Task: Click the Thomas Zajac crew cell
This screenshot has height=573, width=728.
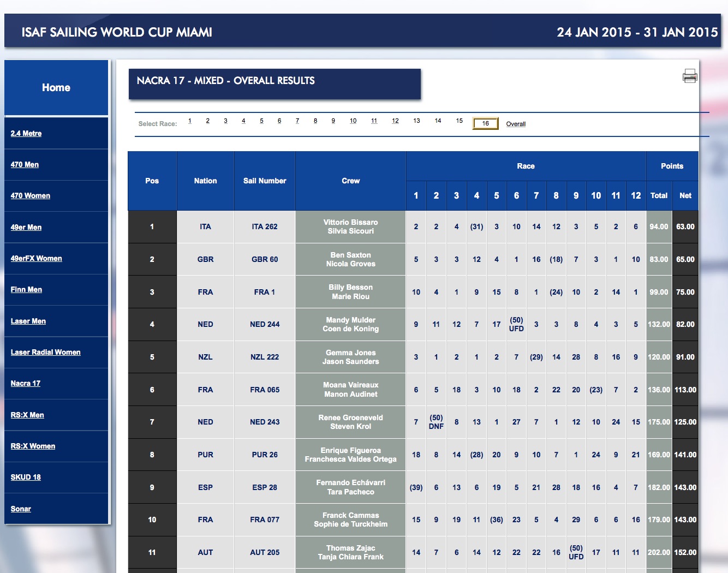Action: [x=351, y=552]
